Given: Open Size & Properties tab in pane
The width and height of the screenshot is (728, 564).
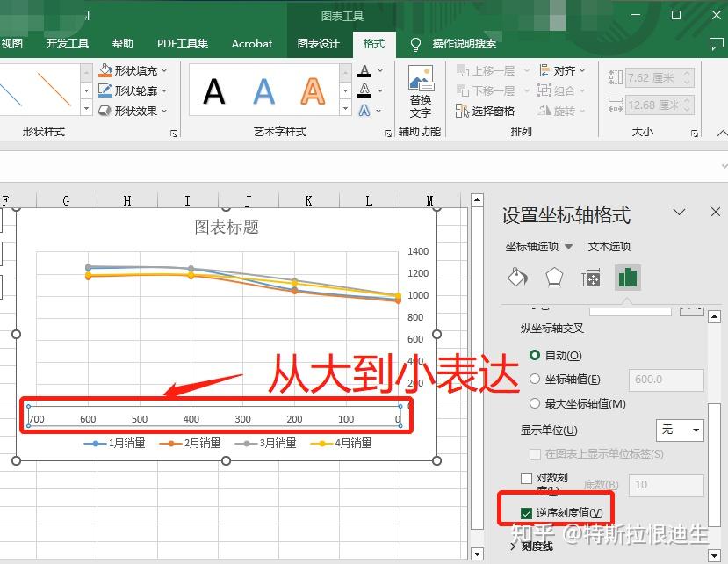Looking at the screenshot, I should (x=591, y=278).
